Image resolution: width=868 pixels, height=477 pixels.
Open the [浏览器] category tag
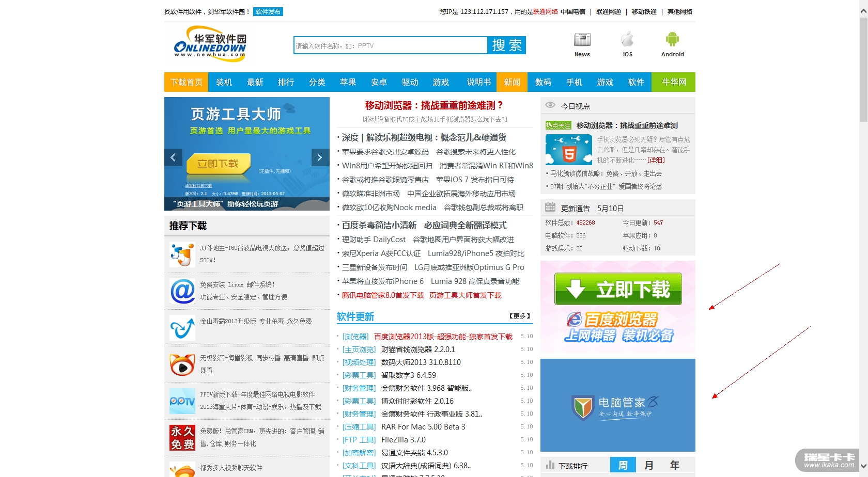point(355,337)
